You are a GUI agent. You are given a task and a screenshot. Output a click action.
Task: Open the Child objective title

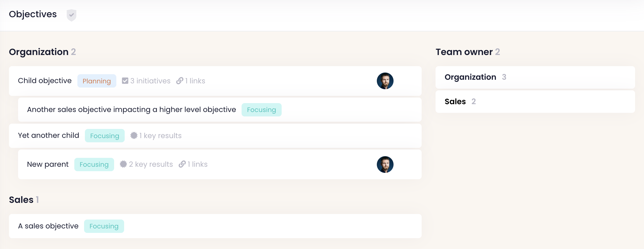click(45, 81)
